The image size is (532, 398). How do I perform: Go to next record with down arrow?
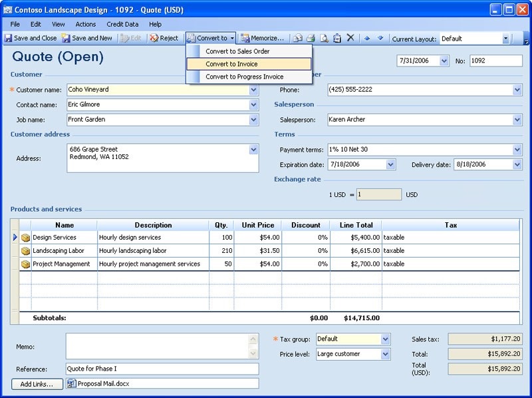380,38
